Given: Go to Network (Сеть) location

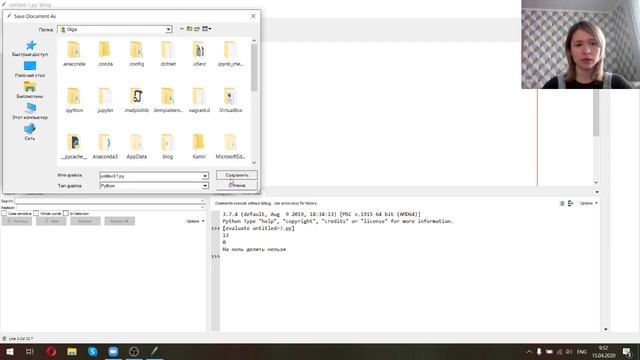Looking at the screenshot, I should click(30, 132).
